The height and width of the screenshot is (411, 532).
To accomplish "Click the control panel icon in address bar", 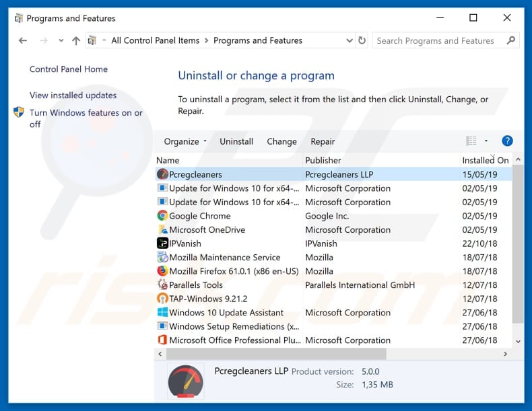I will (x=92, y=40).
